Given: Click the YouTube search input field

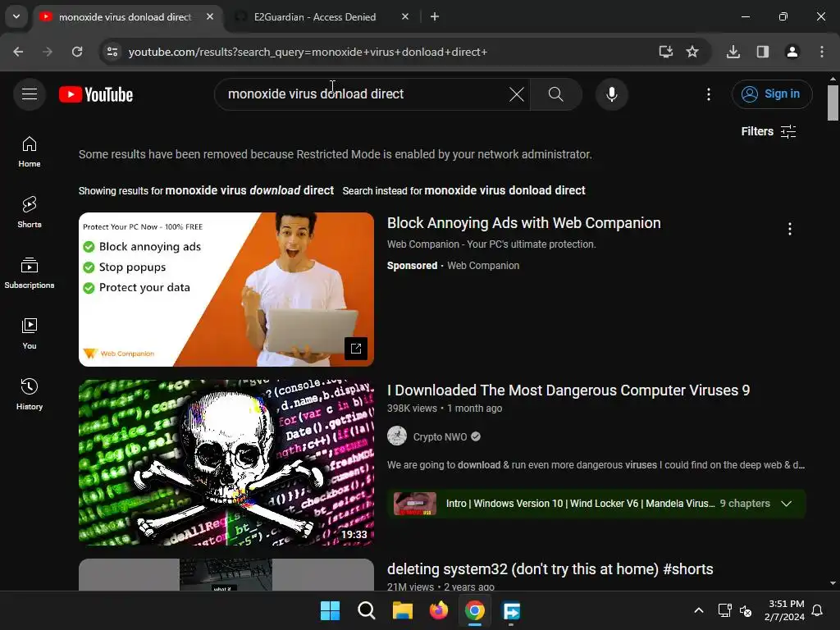Looking at the screenshot, I should (364, 94).
